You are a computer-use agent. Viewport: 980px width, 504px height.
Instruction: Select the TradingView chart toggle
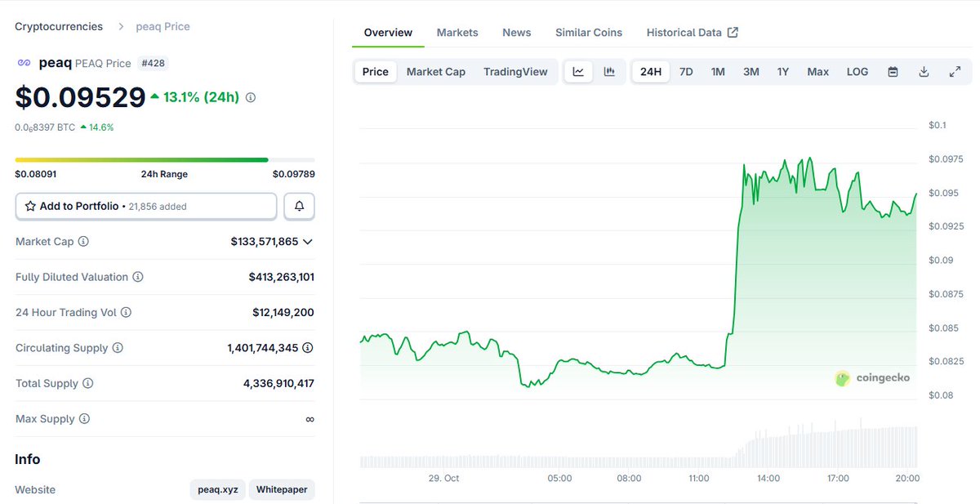coord(515,72)
